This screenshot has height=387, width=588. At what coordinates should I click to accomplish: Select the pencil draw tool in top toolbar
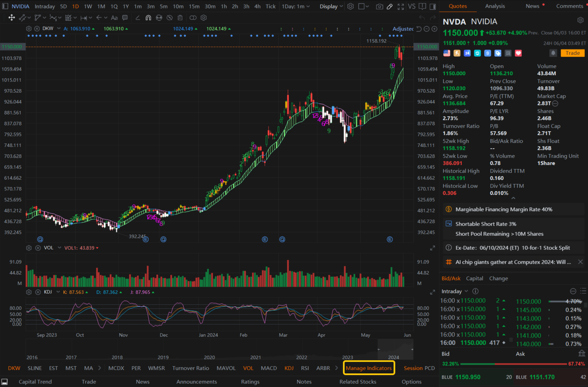tap(390, 6)
